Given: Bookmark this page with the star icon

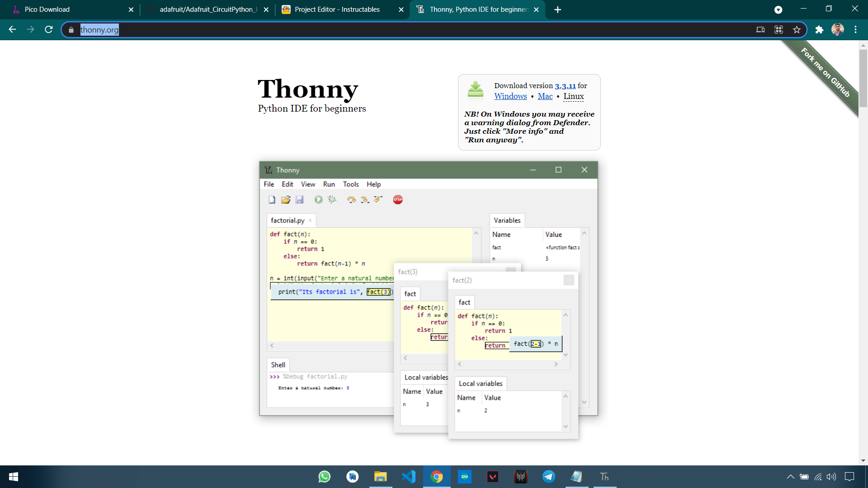Looking at the screenshot, I should [x=797, y=30].
